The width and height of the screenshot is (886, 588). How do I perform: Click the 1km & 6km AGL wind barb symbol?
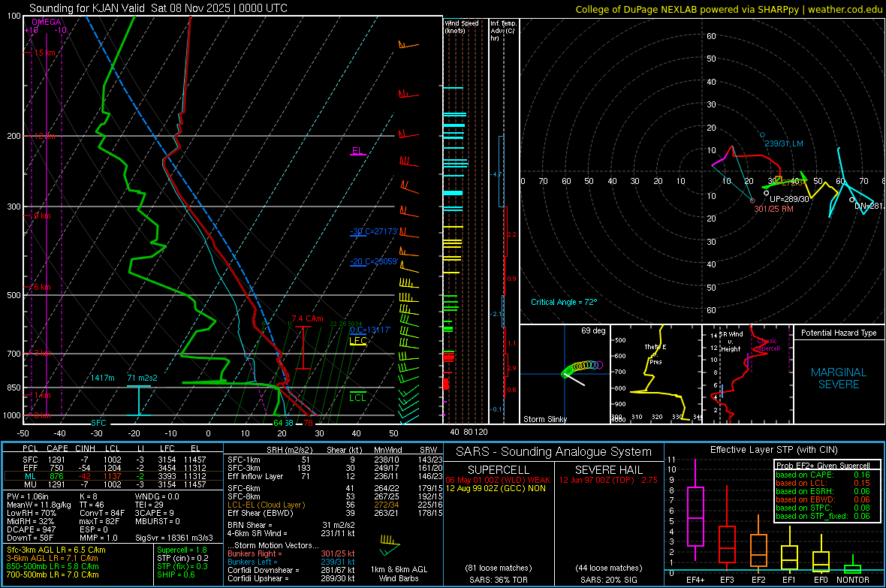tap(390, 546)
